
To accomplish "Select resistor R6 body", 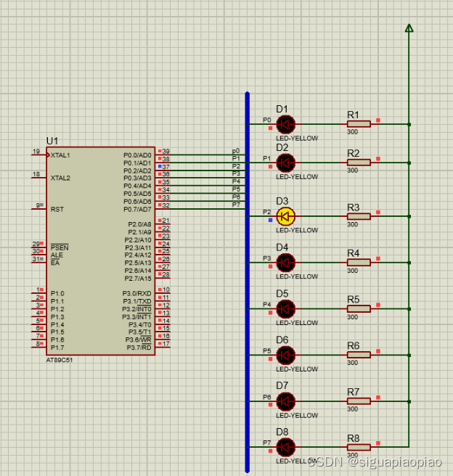I will (359, 355).
